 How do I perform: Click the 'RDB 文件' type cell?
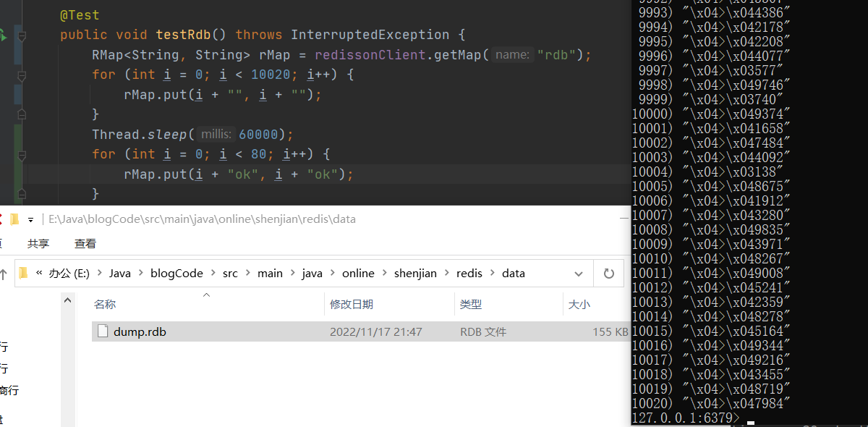483,332
